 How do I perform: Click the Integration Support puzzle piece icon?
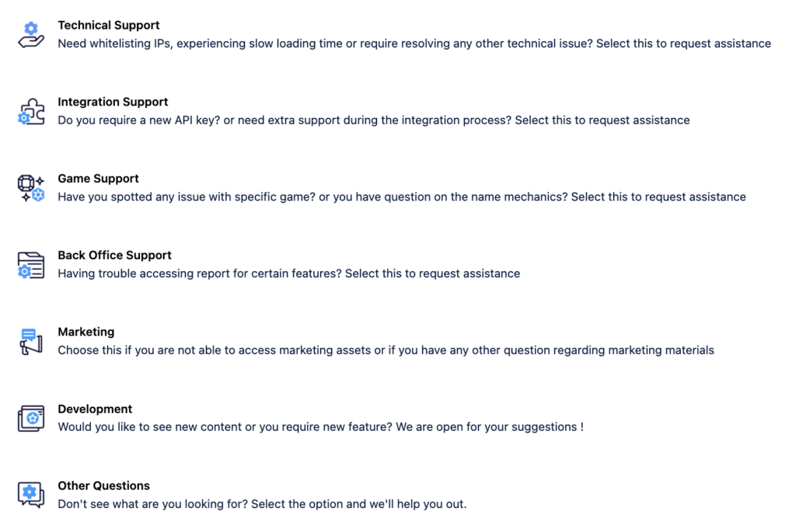[31, 112]
